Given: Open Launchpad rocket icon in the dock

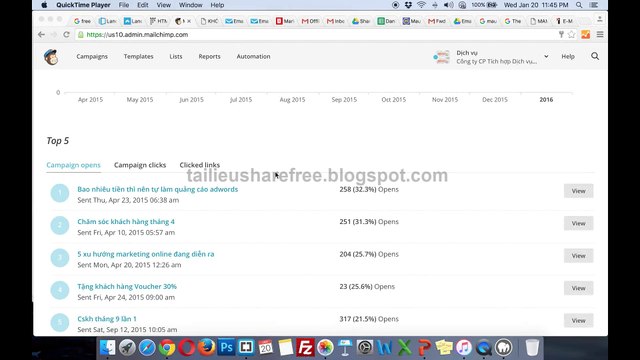Looking at the screenshot, I should pyautogui.click(x=127, y=347).
